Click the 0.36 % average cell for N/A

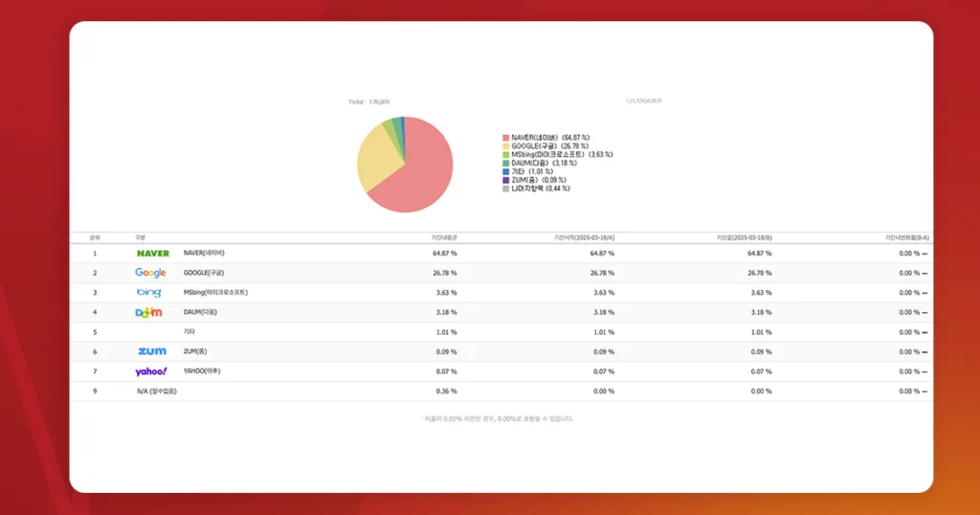point(446,392)
